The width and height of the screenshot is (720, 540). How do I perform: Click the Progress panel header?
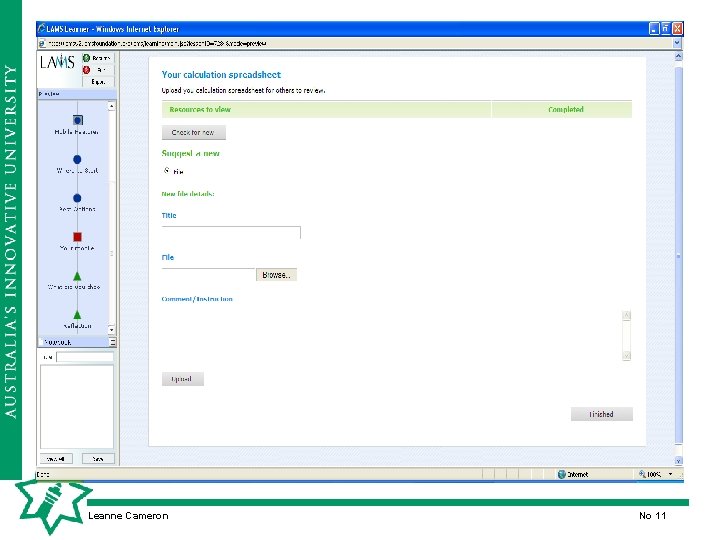click(x=77, y=94)
